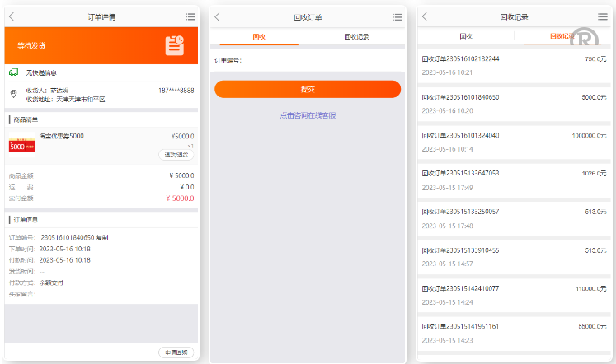Screen dimensions: 616x364
Task: Tap back arrow on 回收订单 page
Action: tap(218, 16)
